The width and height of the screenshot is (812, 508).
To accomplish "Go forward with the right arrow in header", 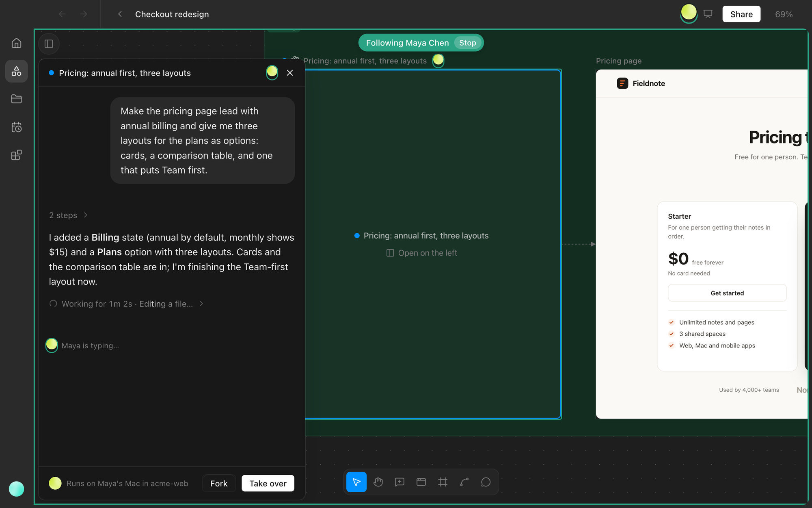I will click(84, 14).
